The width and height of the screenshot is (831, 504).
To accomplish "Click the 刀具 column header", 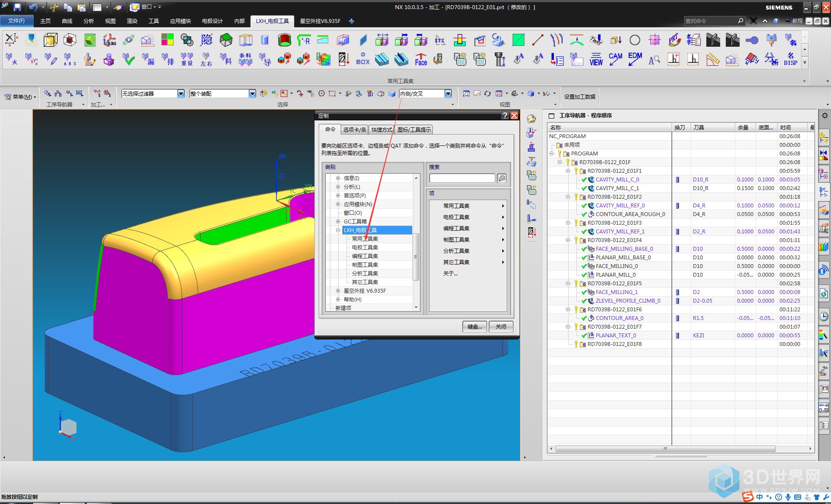I will tap(713, 127).
